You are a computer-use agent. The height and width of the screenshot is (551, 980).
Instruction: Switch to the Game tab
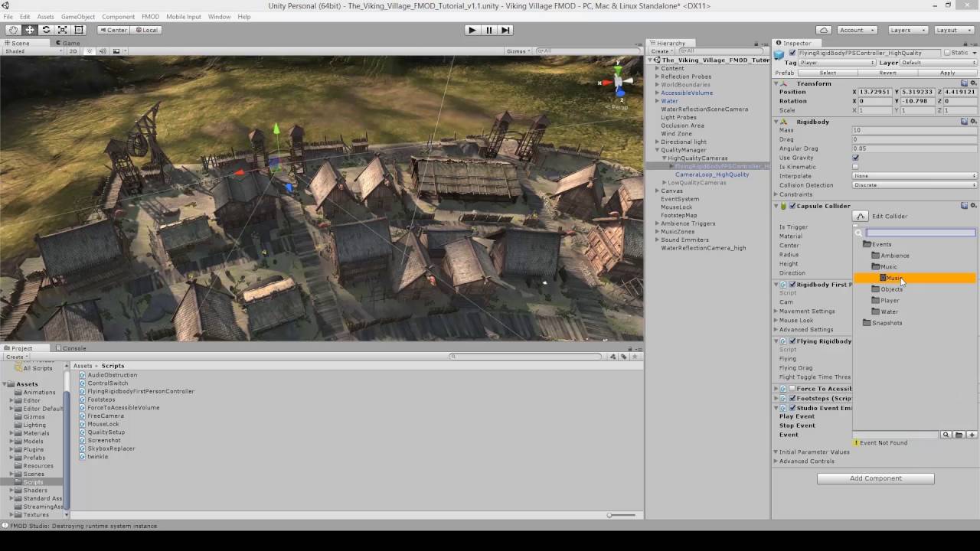point(68,44)
